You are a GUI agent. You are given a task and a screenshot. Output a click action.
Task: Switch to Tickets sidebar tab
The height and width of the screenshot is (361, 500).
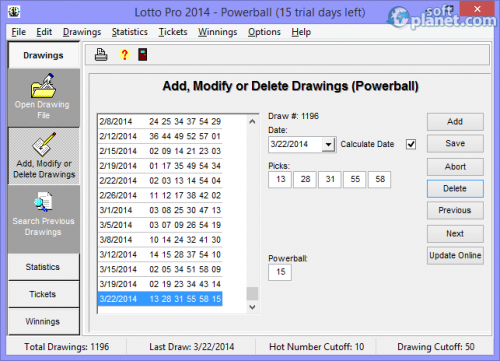43,294
